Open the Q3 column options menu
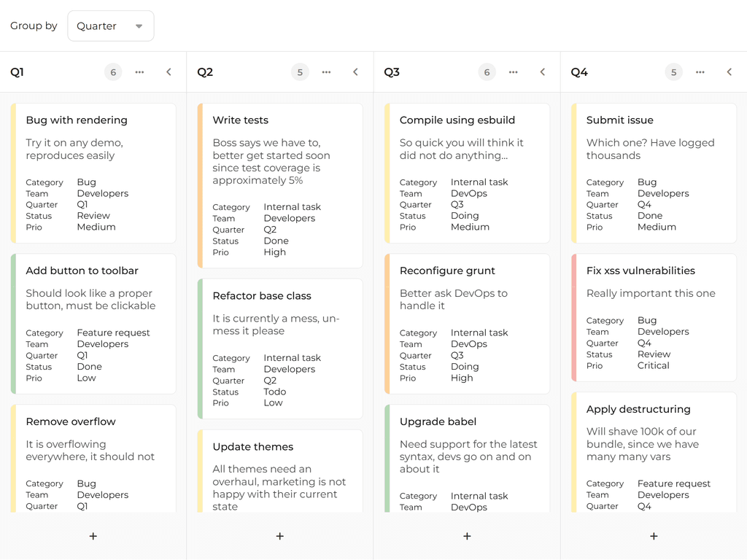Image resolution: width=747 pixels, height=560 pixels. (x=513, y=71)
